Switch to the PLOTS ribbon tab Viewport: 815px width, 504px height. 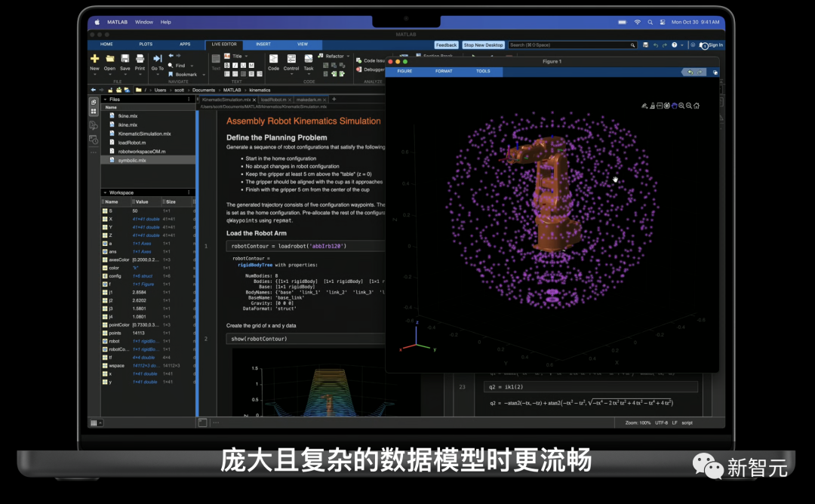(x=146, y=45)
